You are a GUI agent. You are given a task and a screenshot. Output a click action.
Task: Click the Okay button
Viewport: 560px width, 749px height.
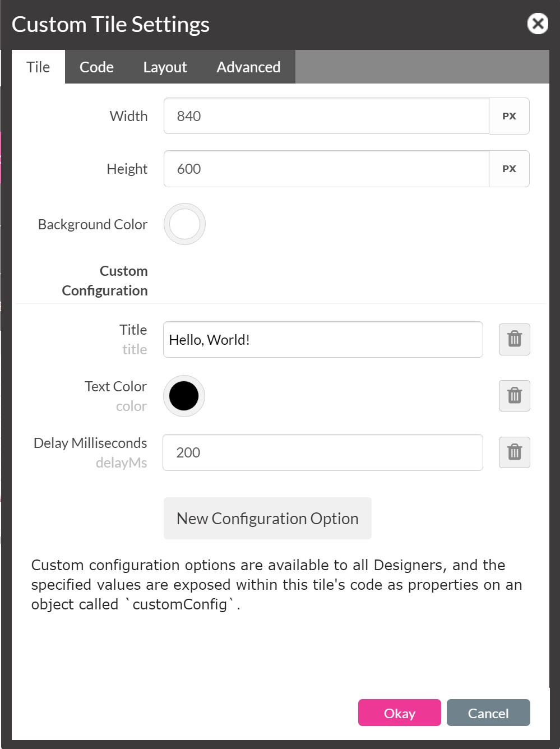click(x=399, y=713)
